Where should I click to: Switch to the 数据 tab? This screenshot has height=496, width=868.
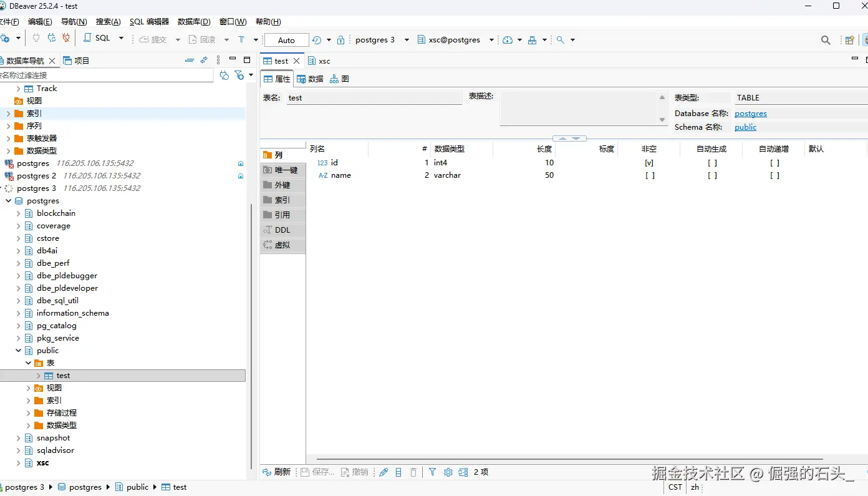point(311,79)
